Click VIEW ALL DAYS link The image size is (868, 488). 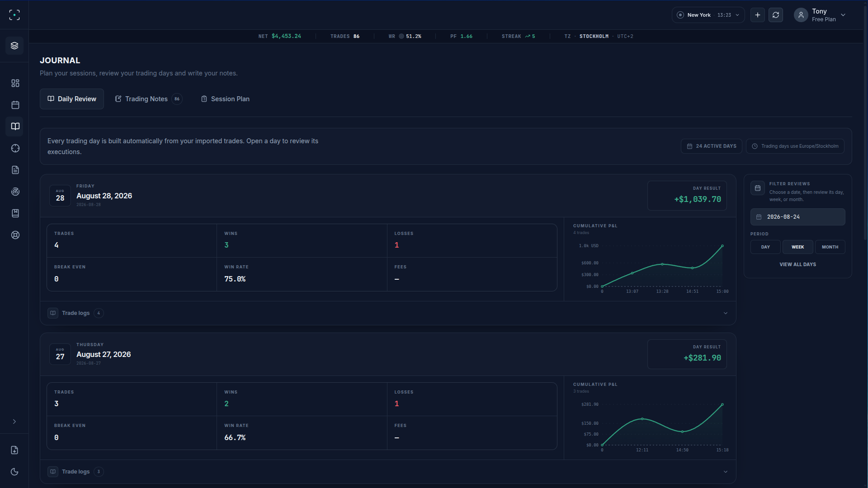click(x=798, y=264)
